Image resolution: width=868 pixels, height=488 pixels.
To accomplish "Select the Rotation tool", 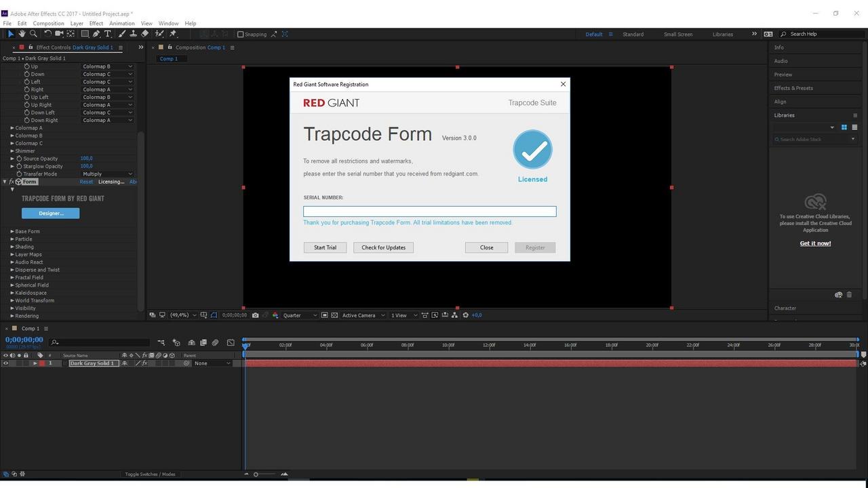I will [47, 34].
